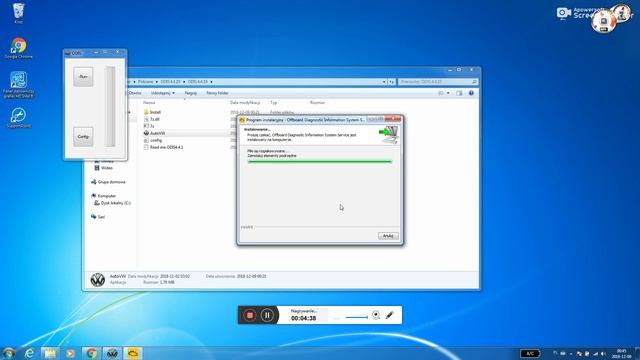Cancel the installation with Anuluj
The height and width of the screenshot is (360, 640).
(x=388, y=236)
